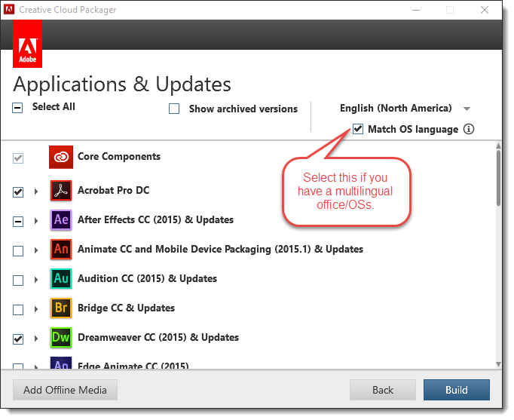This screenshot has height=420, width=514.
Task: Click the Acrobat Pro DC app icon
Action: 61,191
